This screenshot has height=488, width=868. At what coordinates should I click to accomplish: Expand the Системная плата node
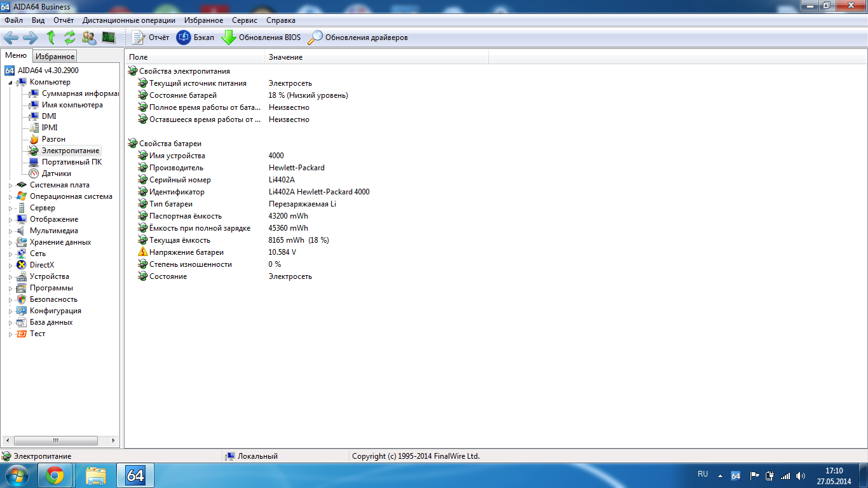click(10, 186)
